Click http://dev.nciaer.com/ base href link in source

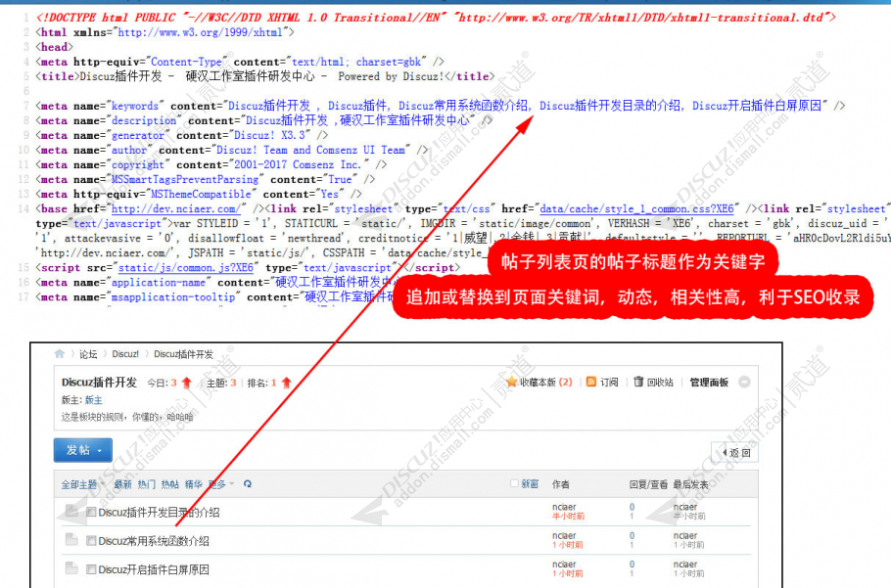pos(176,208)
